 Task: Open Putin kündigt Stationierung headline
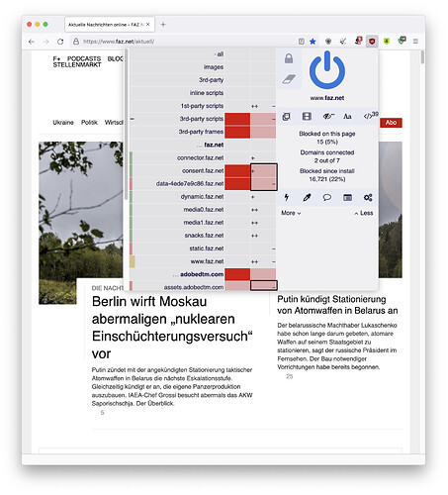coord(337,305)
